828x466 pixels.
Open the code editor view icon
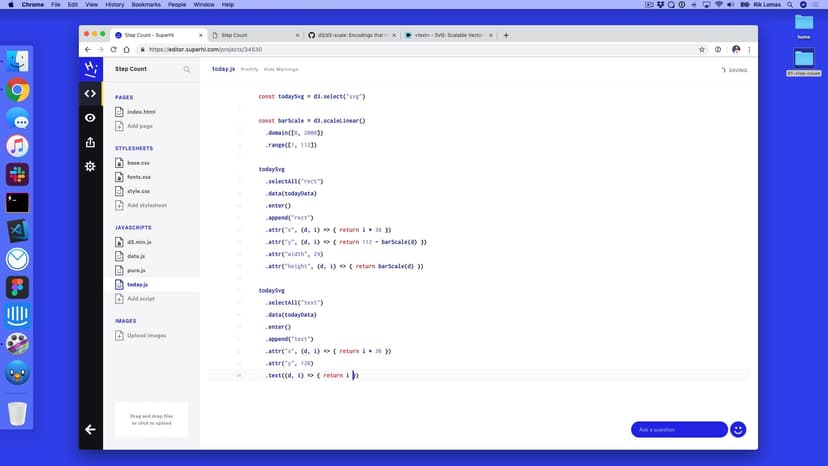(x=90, y=94)
